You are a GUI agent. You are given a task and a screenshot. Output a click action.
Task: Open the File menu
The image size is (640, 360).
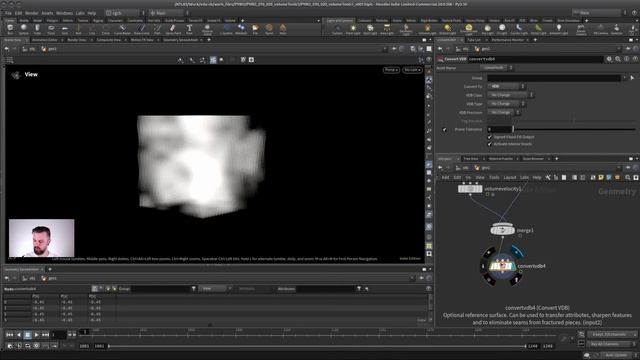pos(8,13)
